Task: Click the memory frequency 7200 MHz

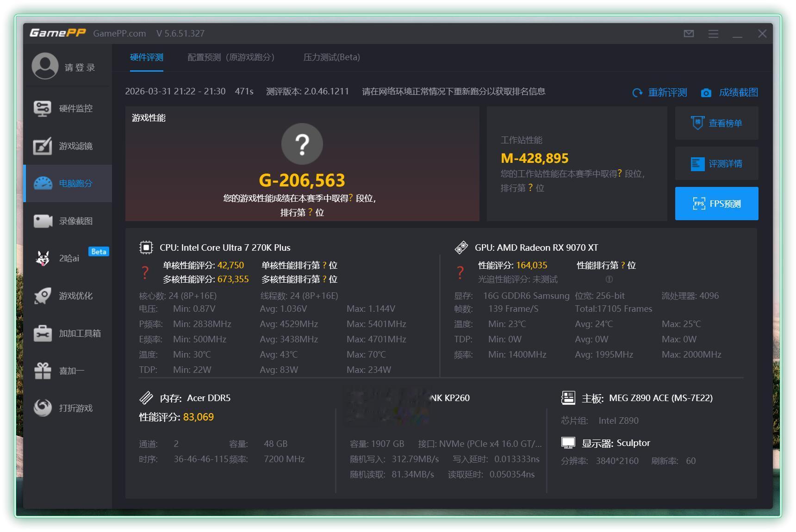Action: pyautogui.click(x=284, y=459)
